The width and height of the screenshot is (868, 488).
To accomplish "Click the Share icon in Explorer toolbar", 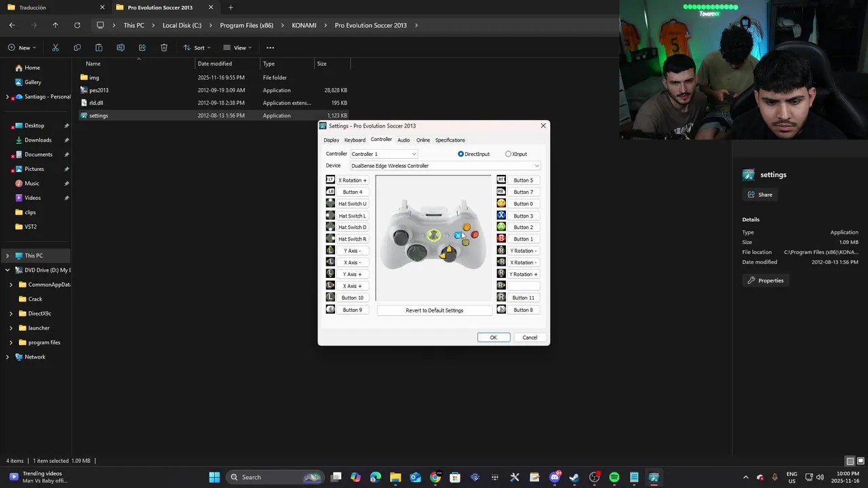I will pyautogui.click(x=142, y=47).
